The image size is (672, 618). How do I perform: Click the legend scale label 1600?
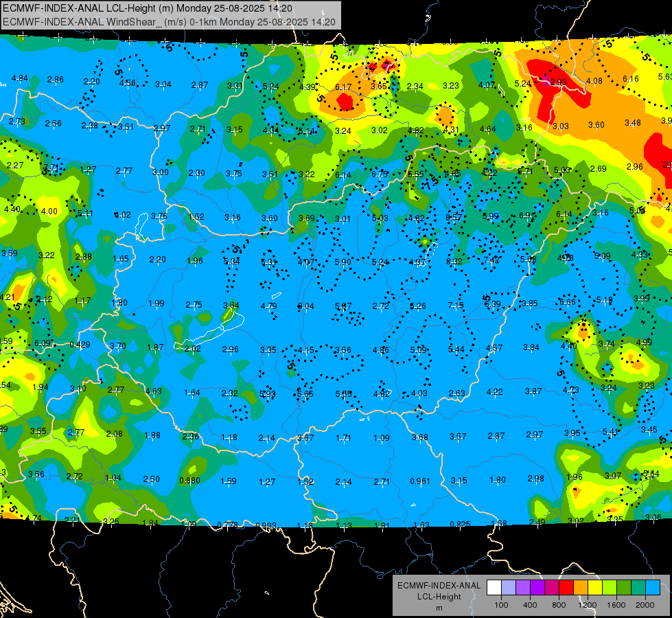(x=616, y=605)
